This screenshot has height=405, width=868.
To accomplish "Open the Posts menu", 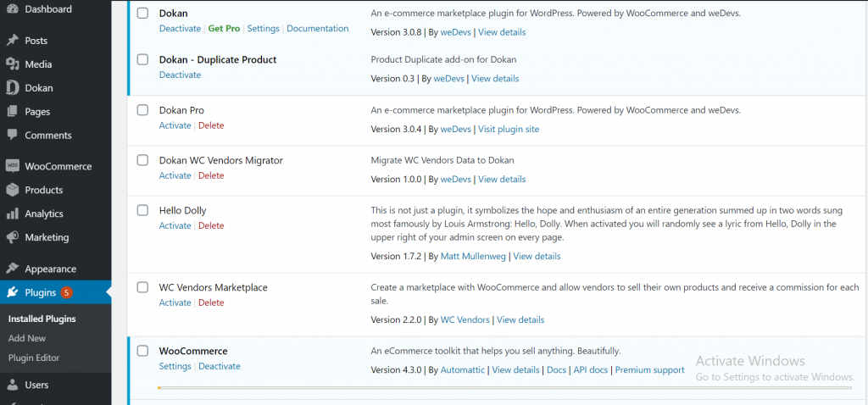I will point(36,41).
